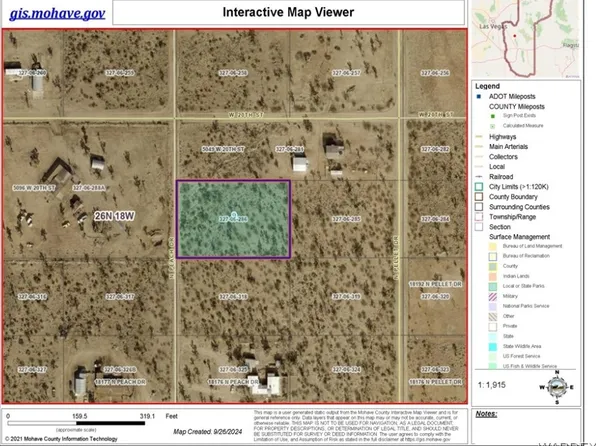Image resolution: width=596 pixels, height=446 pixels.
Task: Click the Private swatch
Action: pyautogui.click(x=493, y=327)
